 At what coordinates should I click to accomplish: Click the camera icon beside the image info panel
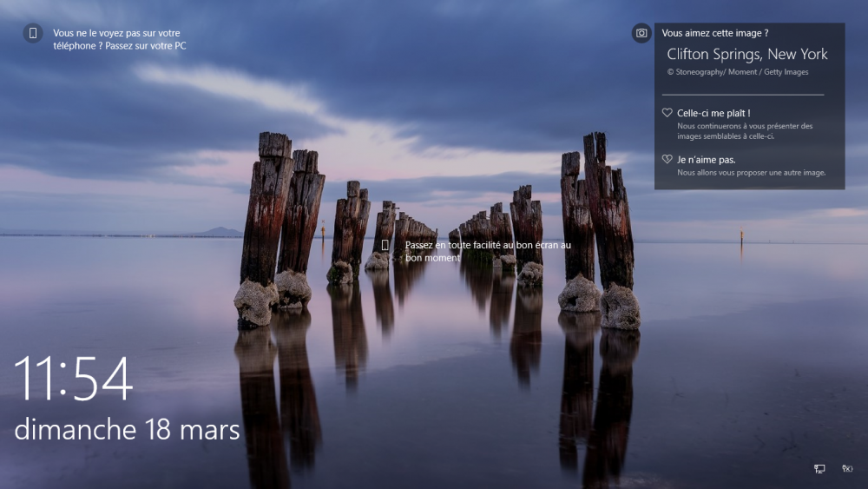tap(641, 33)
